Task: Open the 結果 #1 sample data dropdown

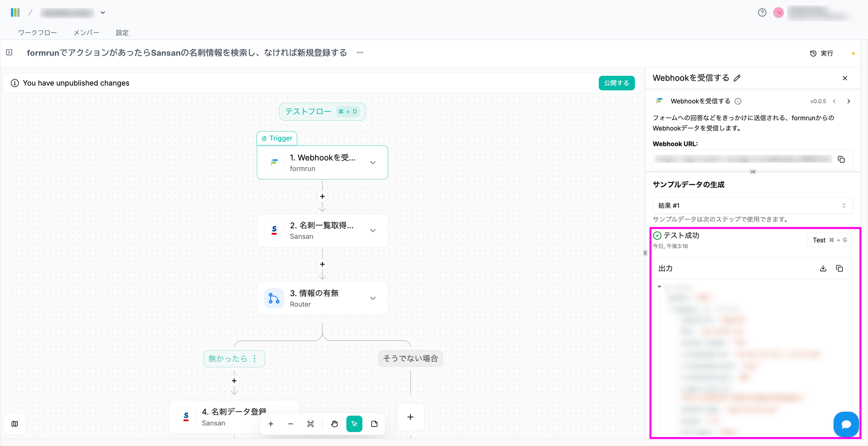Action: click(x=752, y=206)
